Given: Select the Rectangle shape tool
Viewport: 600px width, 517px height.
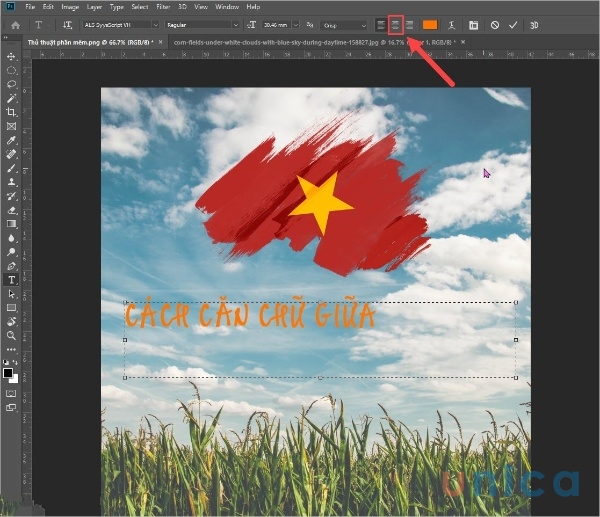Looking at the screenshot, I should point(11,308).
